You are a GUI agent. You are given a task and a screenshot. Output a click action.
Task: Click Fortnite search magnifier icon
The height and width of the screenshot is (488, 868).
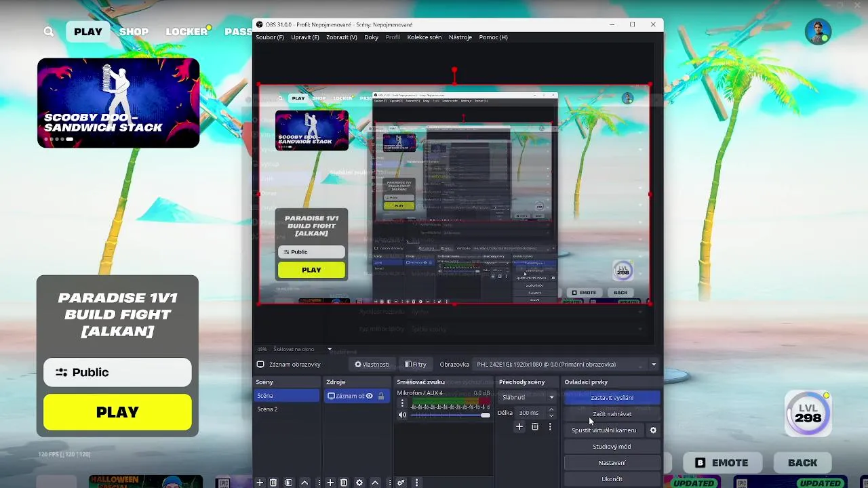49,31
